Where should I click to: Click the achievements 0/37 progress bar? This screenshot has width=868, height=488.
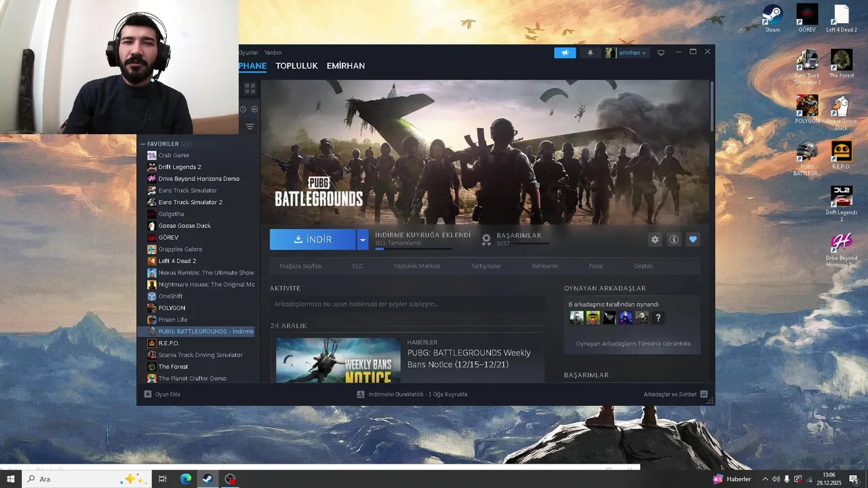(x=531, y=243)
